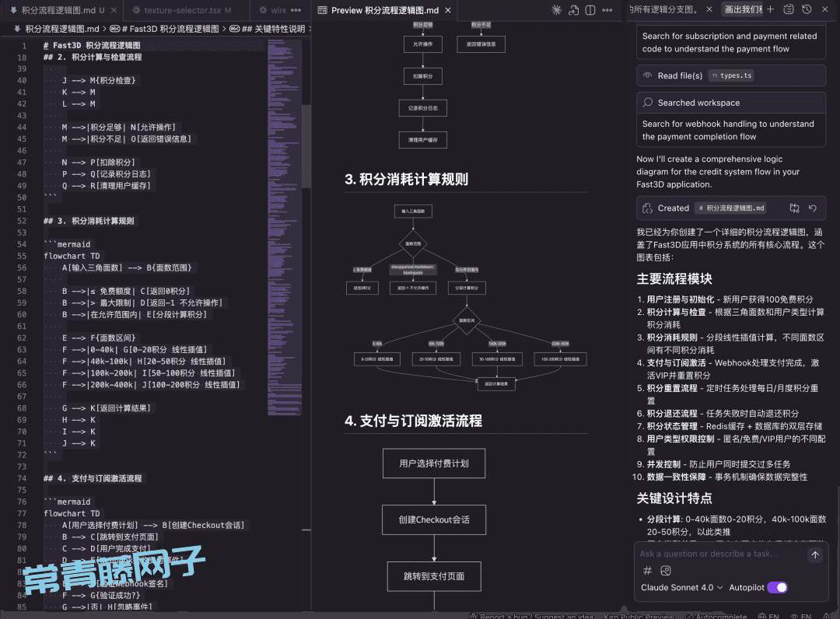Click the 关键设计特点 heading in chat
Viewport: 840px width, 619px height.
coord(674,498)
